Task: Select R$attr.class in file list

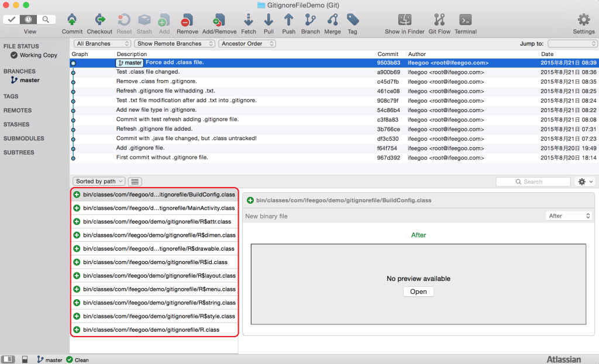Action: pyautogui.click(x=154, y=221)
